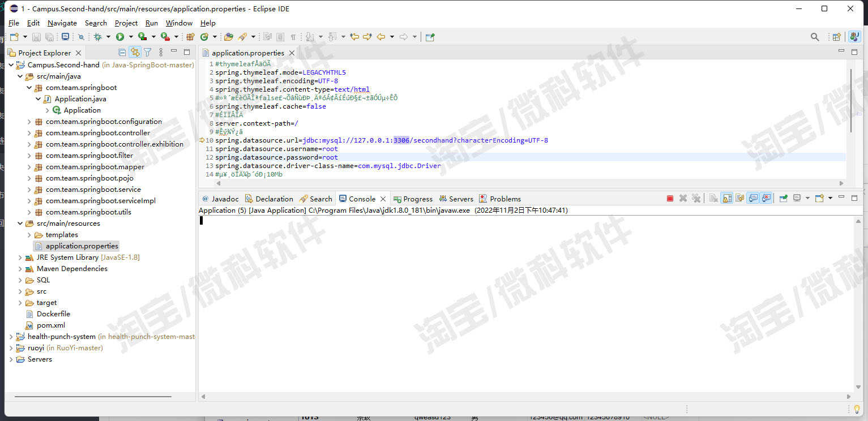This screenshot has width=868, height=421.
Task: Open the New wizard dropdown arrow
Action: (25, 37)
